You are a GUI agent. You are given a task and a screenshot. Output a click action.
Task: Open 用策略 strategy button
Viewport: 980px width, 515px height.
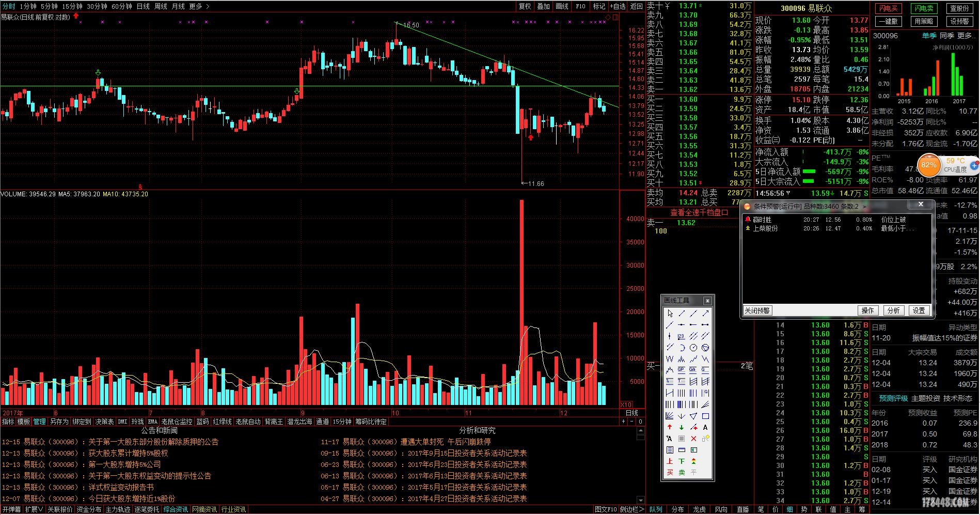pos(924,21)
